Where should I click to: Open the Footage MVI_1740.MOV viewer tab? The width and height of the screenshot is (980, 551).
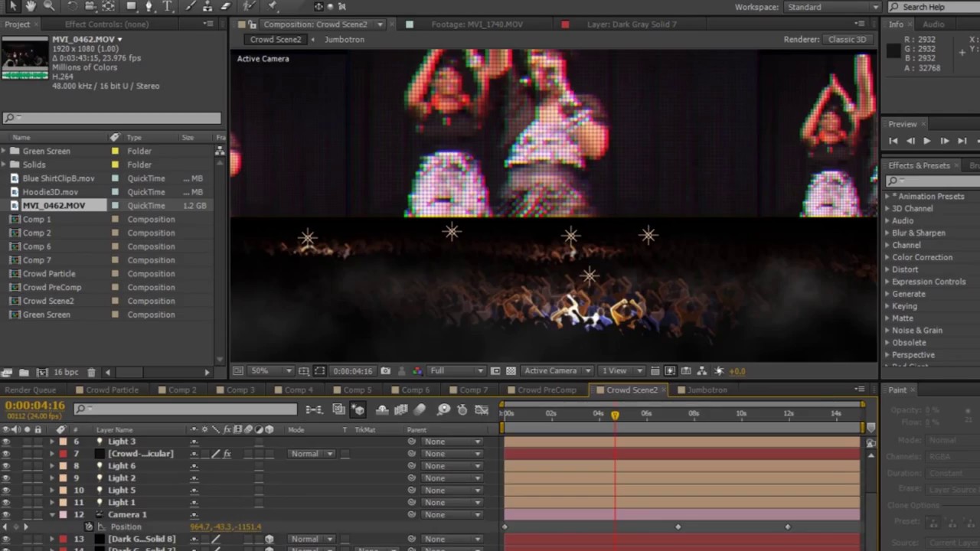coord(477,24)
